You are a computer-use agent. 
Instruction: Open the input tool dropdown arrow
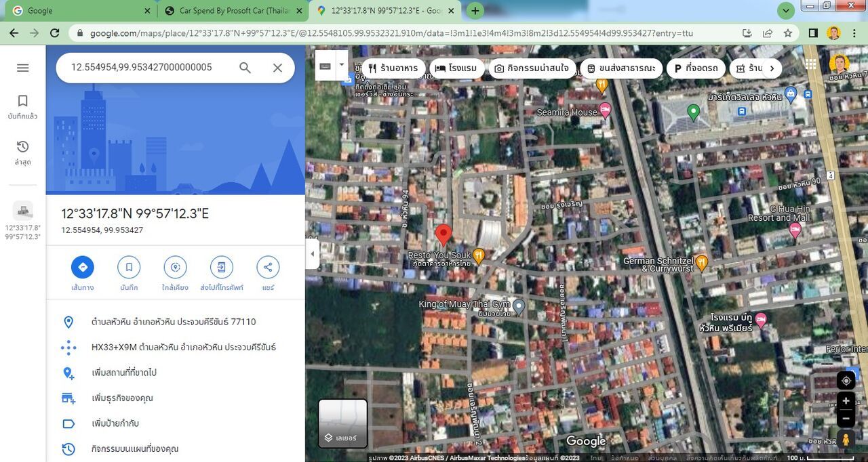(x=342, y=66)
